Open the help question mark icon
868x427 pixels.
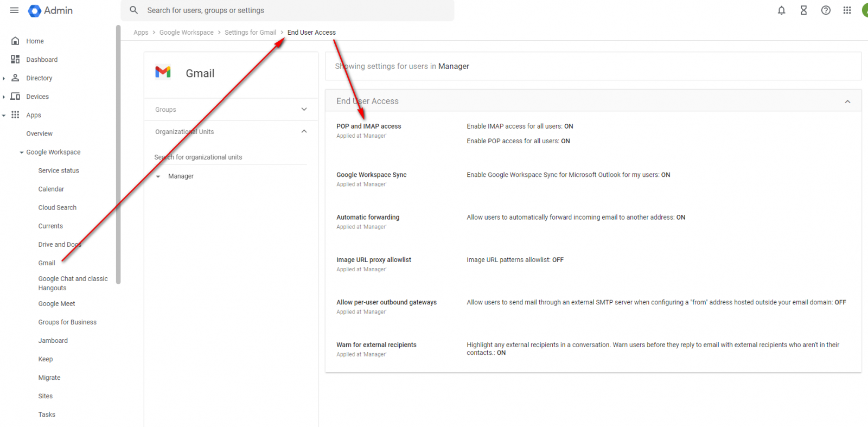point(826,10)
